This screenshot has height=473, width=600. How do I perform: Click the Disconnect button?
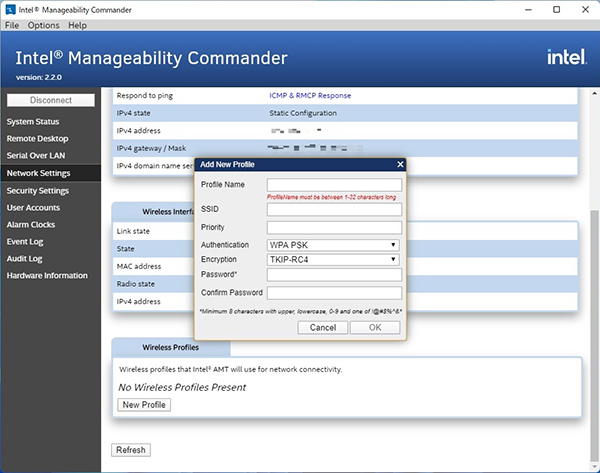point(51,100)
